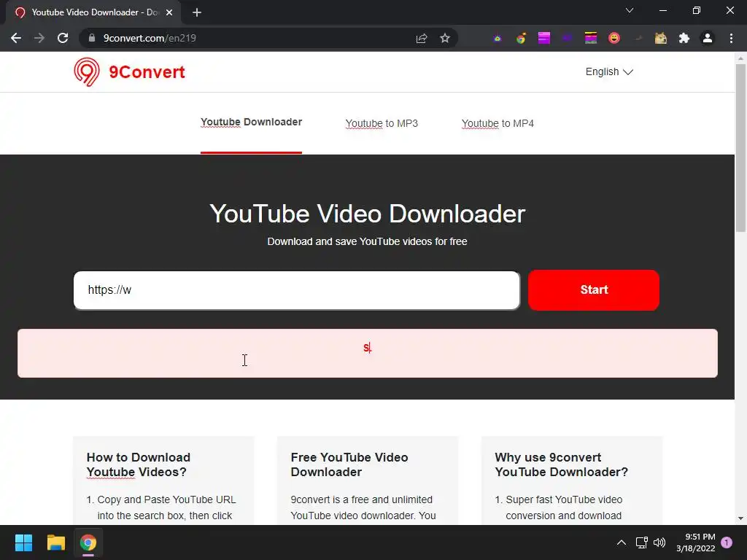Viewport: 747px width, 560px height.
Task: Focus the URL input containing https://w
Action: [296, 290]
